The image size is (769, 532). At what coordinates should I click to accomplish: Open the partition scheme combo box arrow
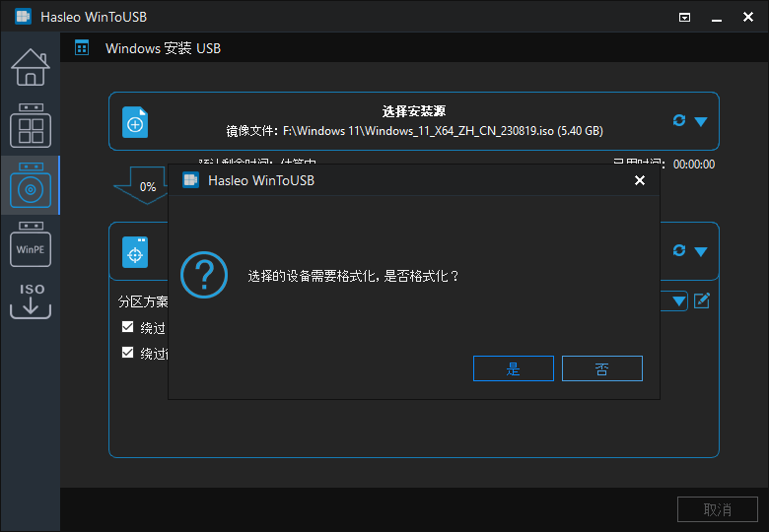(678, 300)
